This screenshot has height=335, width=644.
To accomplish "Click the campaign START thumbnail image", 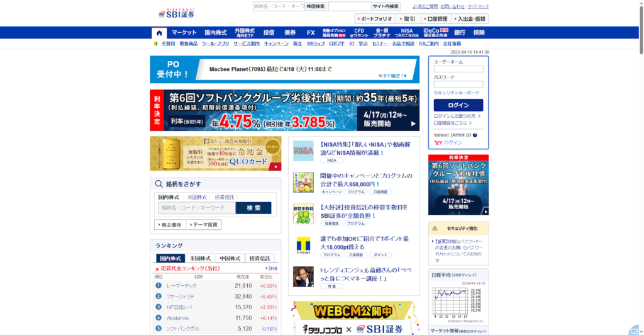I will point(303,182).
